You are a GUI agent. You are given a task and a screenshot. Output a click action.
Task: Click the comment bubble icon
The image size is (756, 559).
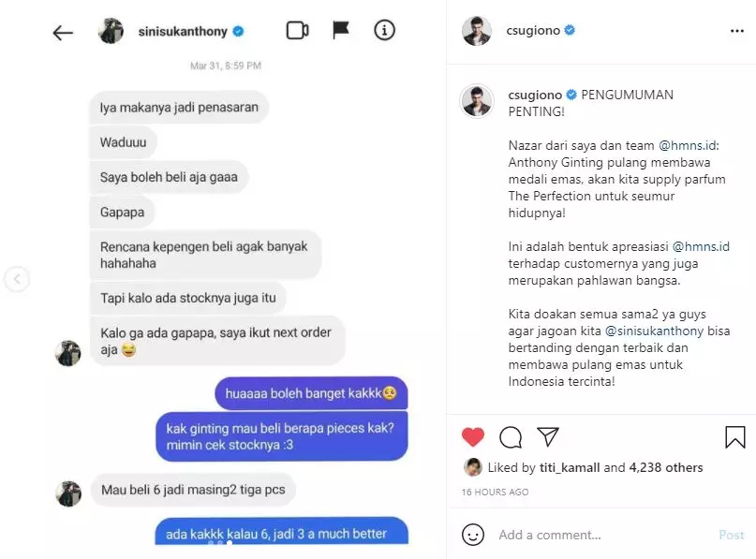511,437
